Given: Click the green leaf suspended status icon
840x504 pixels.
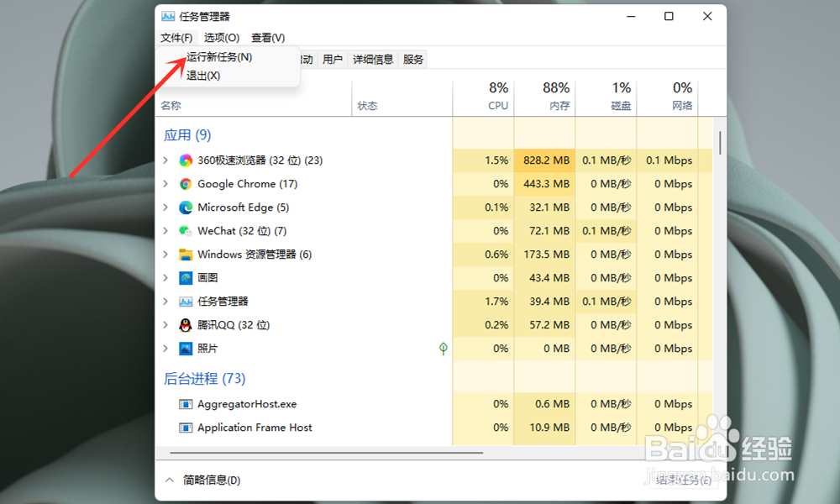Looking at the screenshot, I should pyautogui.click(x=443, y=349).
